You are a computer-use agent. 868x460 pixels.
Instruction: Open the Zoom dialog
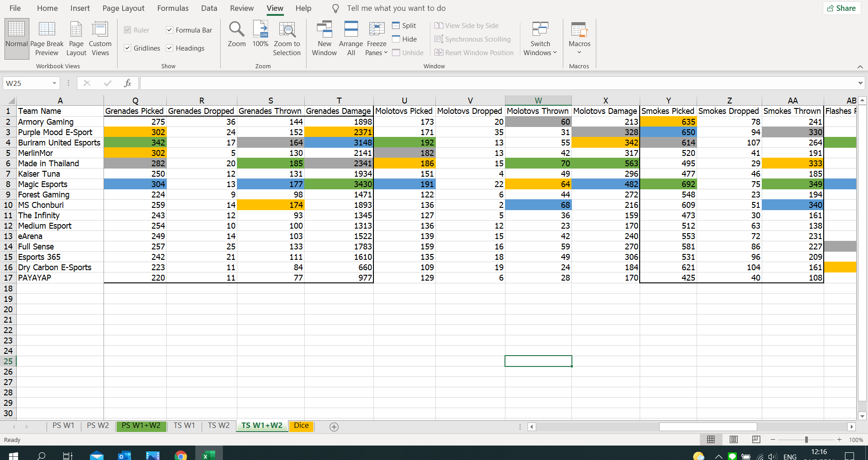pos(236,34)
